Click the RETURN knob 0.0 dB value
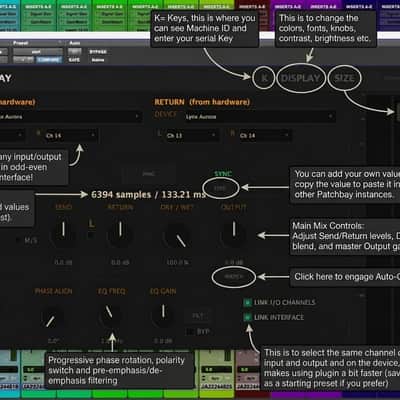Image resolution: width=400 pixels, height=400 pixels. click(x=120, y=263)
